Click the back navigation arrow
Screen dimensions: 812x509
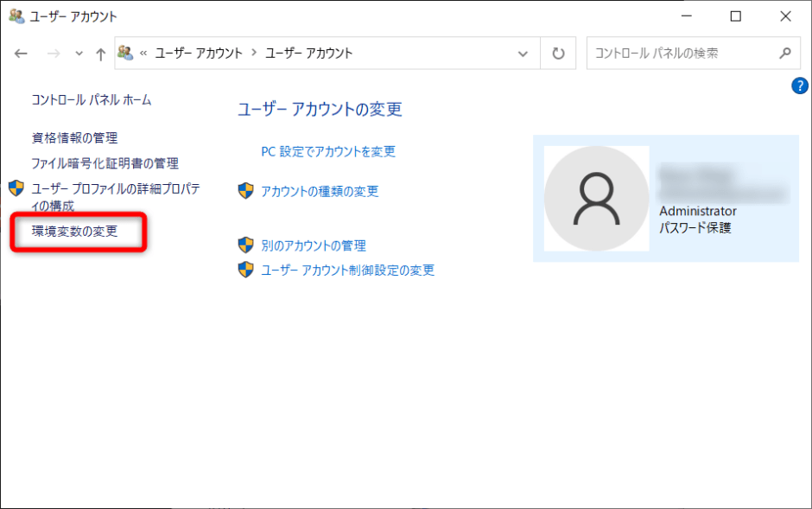coord(21,53)
